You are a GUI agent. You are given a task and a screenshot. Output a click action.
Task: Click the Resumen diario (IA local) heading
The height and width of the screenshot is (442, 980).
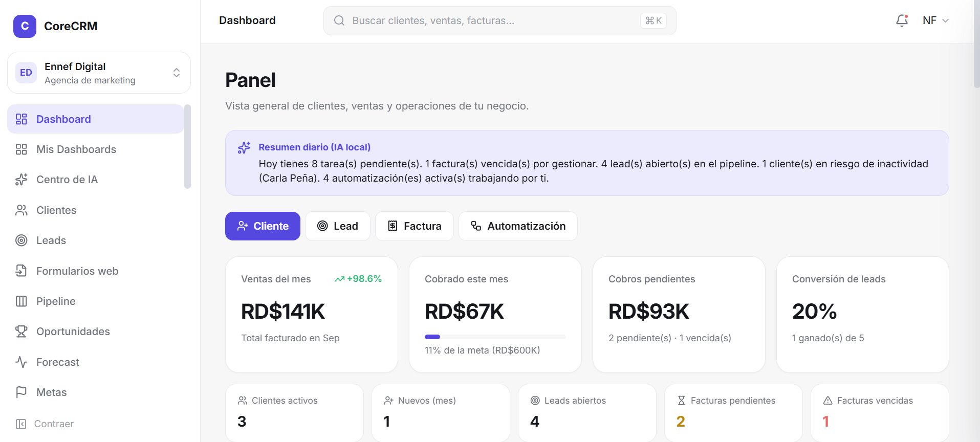click(314, 147)
